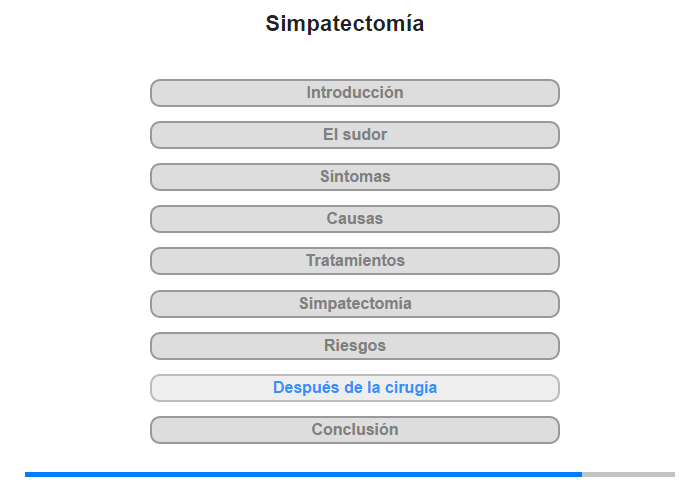Pick Síntomas from the module menu
Viewport: 700px width, 480px height.
pos(354,177)
